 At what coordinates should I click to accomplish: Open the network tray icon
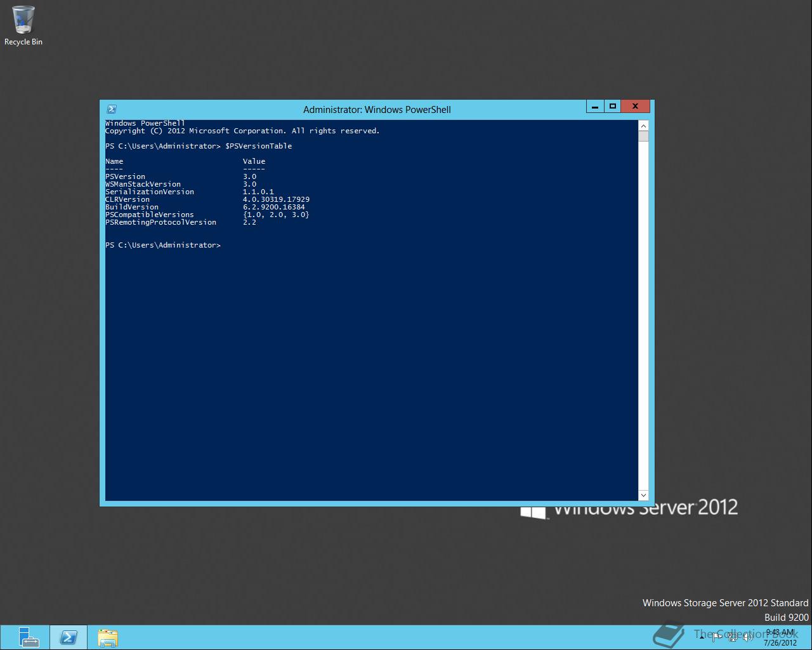(x=733, y=637)
